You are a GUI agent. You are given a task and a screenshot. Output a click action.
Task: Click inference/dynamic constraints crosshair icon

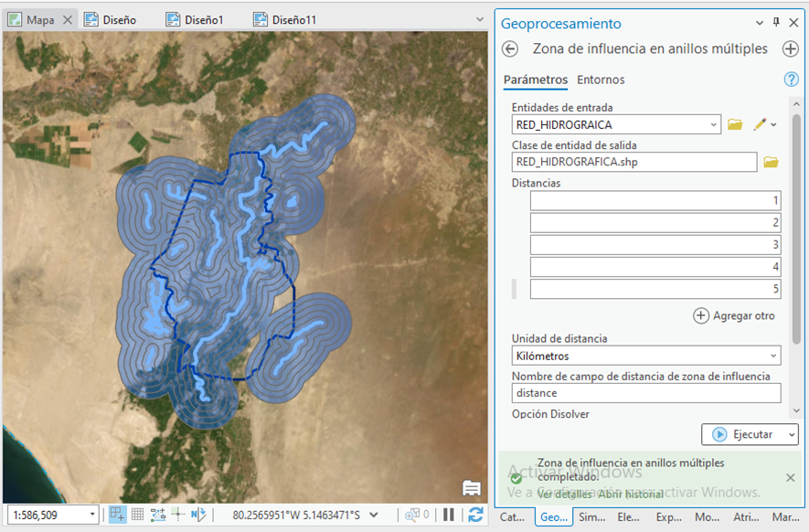coord(178,515)
